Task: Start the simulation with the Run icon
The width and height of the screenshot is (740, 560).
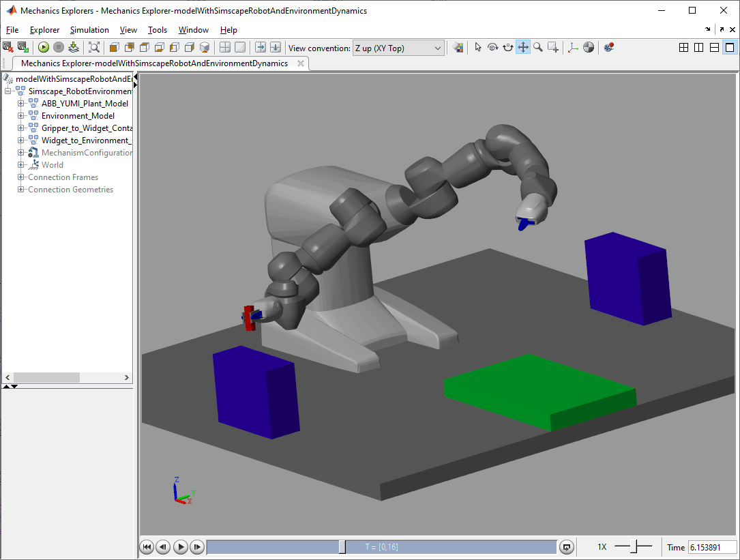Action: [x=43, y=46]
